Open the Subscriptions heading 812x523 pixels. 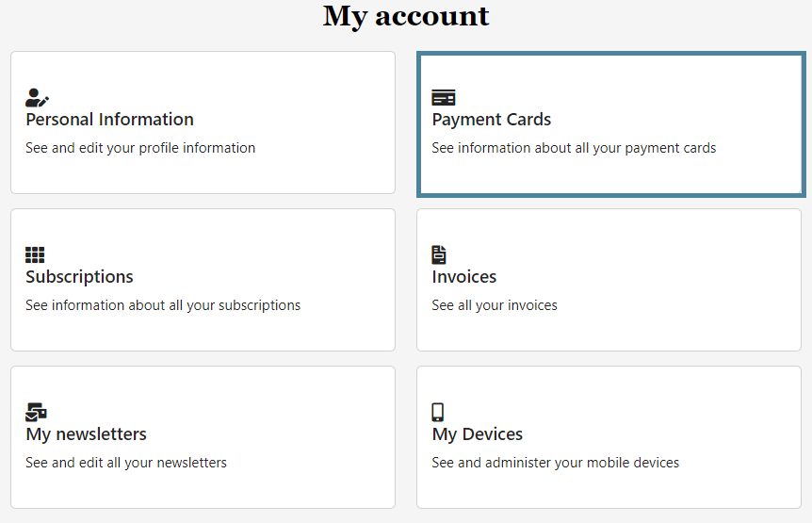pyautogui.click(x=80, y=277)
